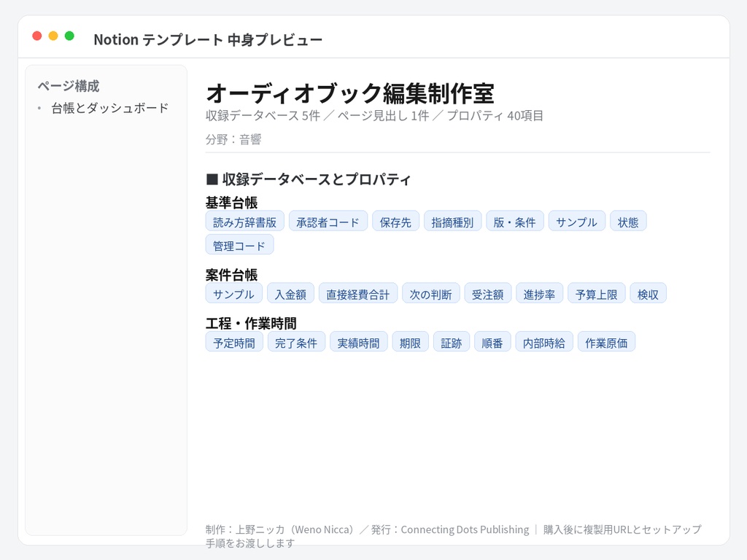Viewport: 747px width, 560px height.
Task: Click the ページ構成 sidebar heading
Action: pyautogui.click(x=69, y=86)
